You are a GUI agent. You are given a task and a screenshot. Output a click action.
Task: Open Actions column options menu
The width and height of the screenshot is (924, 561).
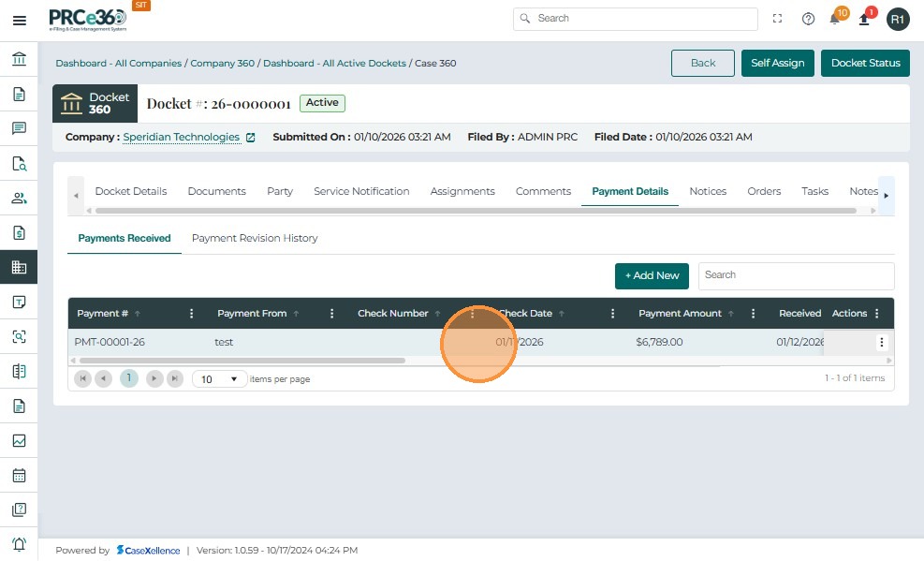pos(877,314)
